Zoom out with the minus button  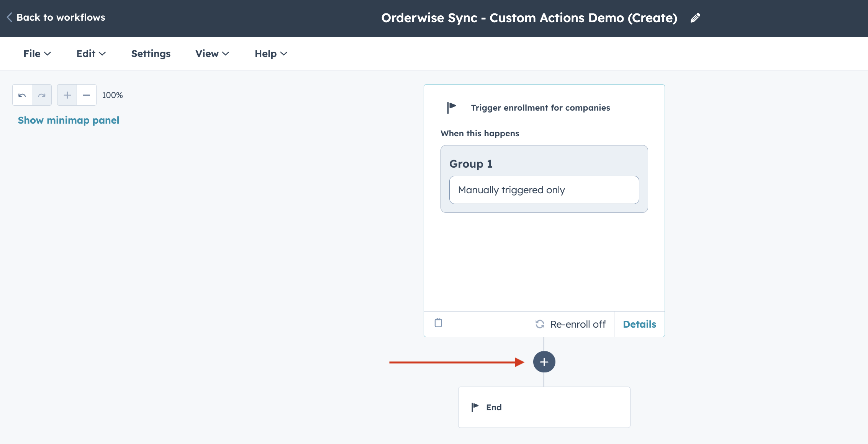tap(87, 95)
